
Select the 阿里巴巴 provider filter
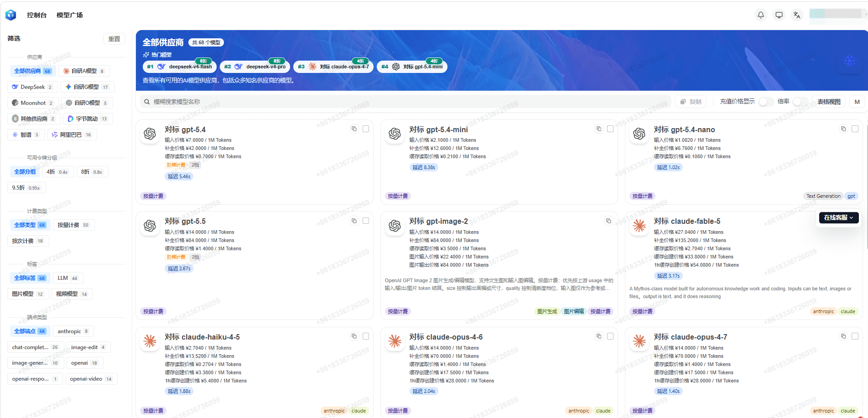point(72,135)
